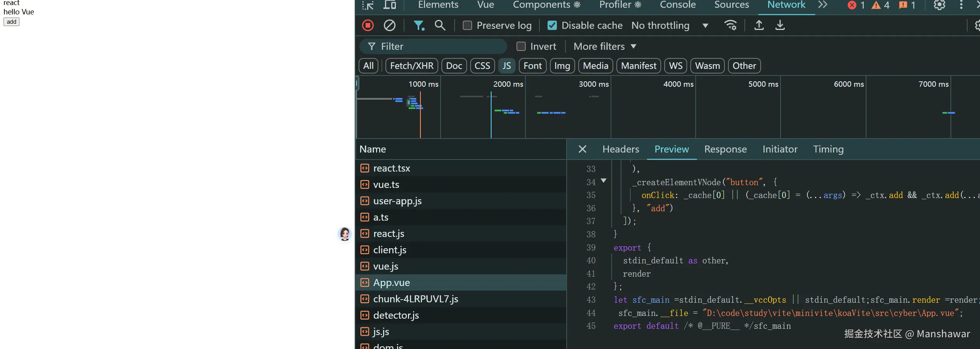Activate the inspect element picker icon

point(367,5)
